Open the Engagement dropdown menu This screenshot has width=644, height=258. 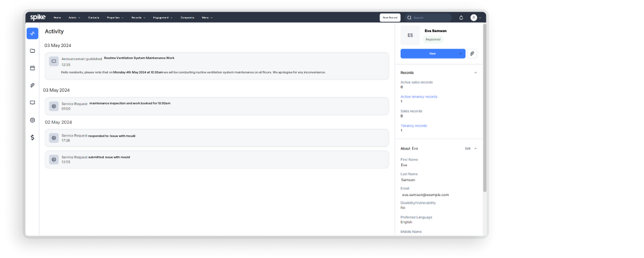coord(163,18)
